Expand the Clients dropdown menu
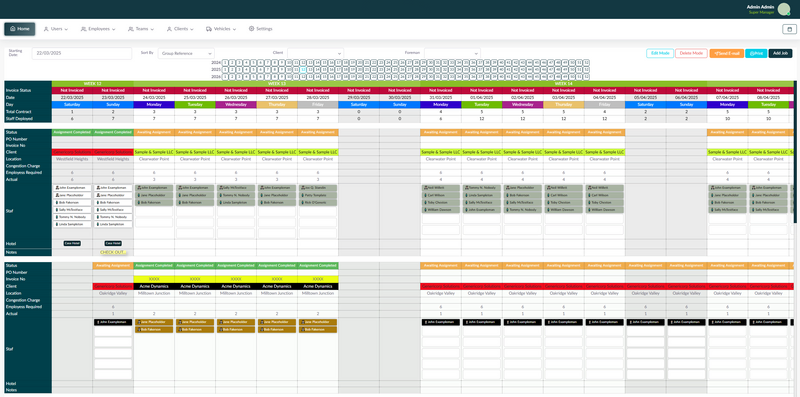 point(180,29)
